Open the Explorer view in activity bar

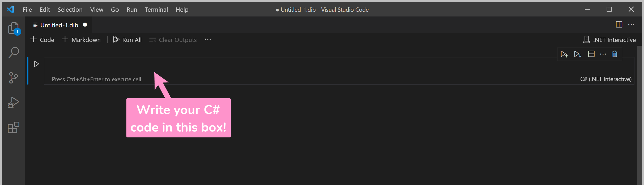(x=13, y=28)
